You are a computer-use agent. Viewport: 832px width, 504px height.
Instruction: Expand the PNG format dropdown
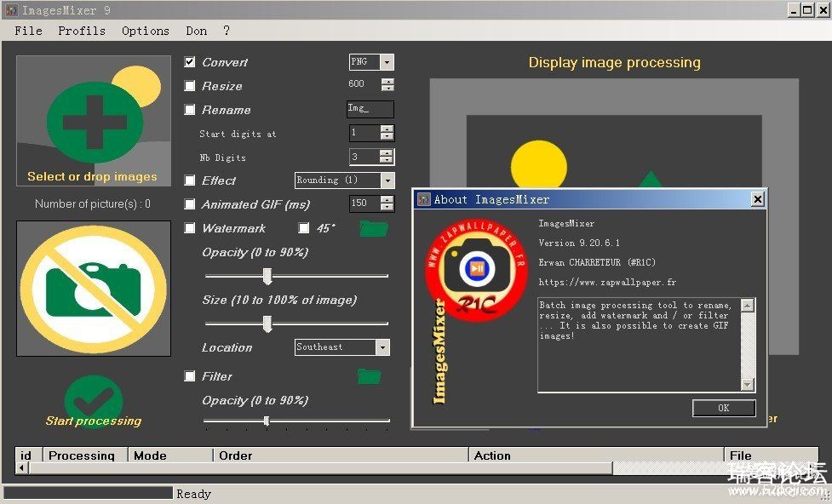point(387,62)
